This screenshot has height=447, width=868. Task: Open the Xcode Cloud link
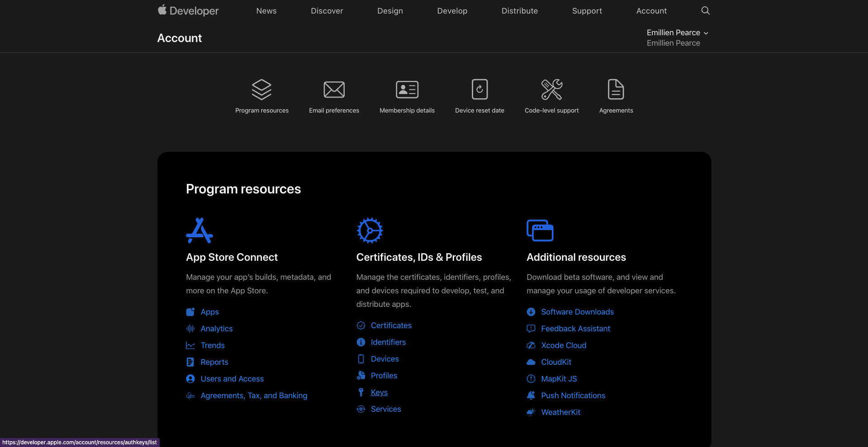[564, 345]
